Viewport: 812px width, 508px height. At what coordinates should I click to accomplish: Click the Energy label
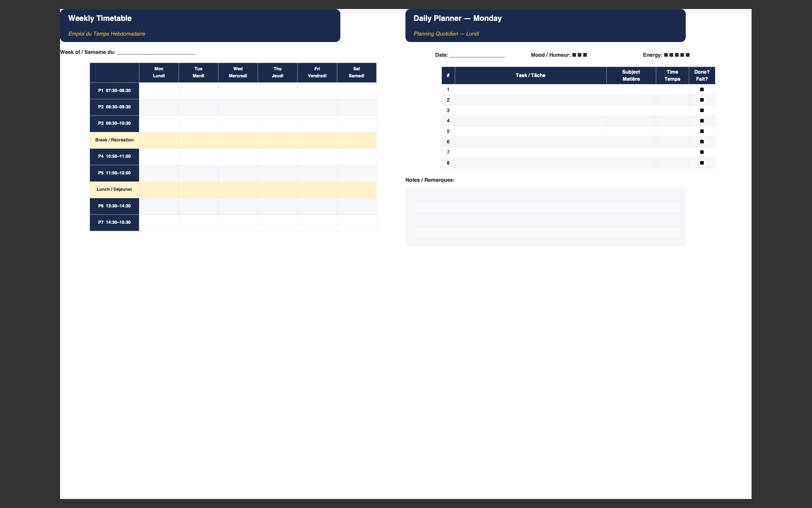click(x=653, y=55)
